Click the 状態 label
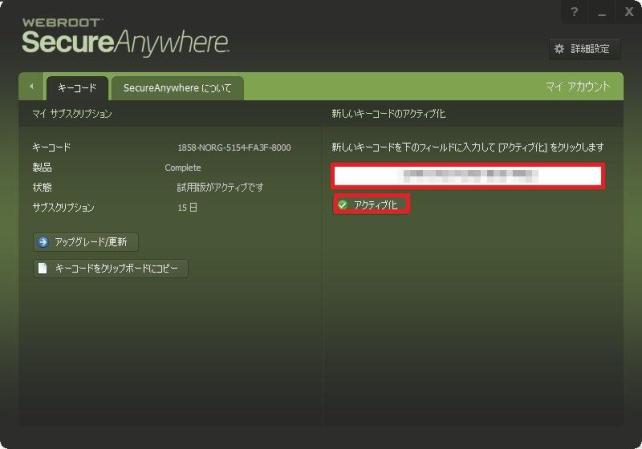 click(x=42, y=187)
